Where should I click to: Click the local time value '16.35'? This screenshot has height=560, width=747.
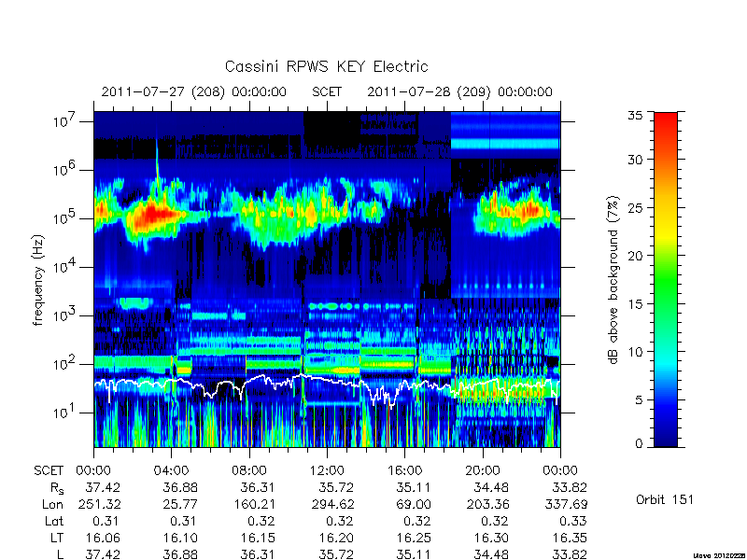point(569,538)
